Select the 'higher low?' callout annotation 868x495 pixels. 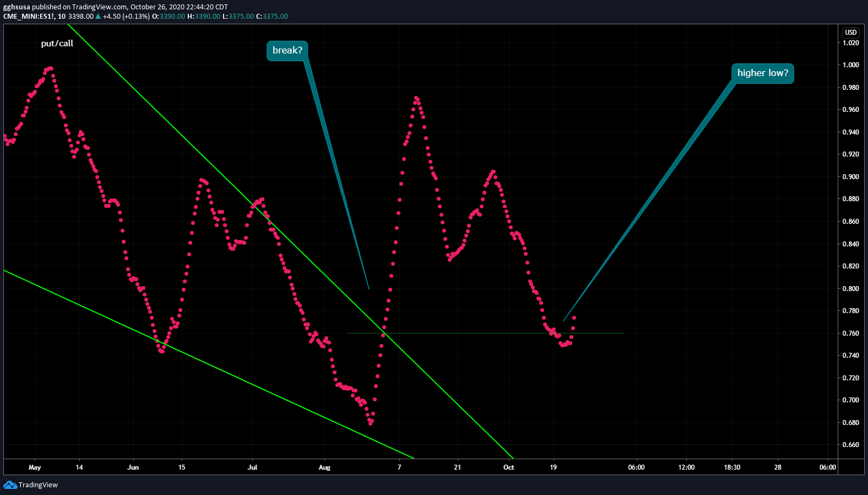tap(763, 73)
